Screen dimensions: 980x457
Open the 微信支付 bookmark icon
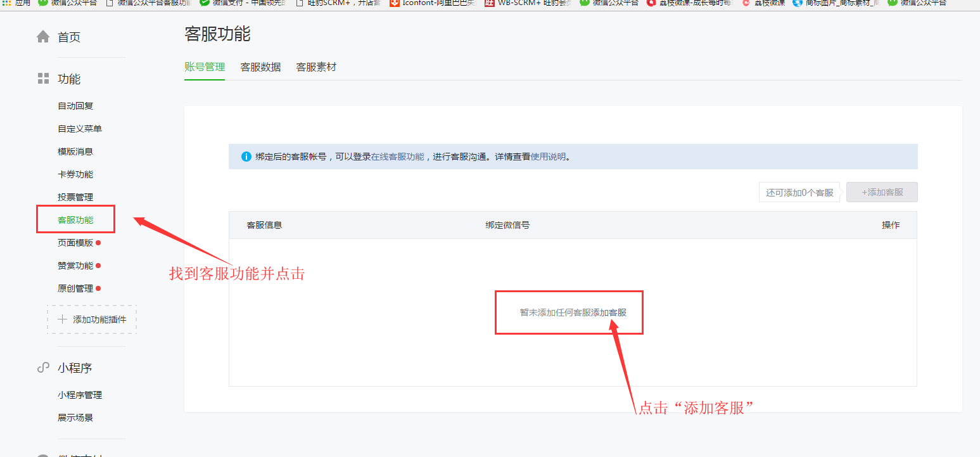click(x=205, y=3)
